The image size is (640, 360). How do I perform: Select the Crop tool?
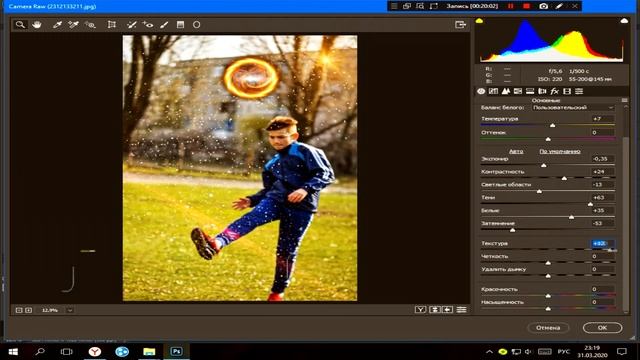[x=111, y=24]
